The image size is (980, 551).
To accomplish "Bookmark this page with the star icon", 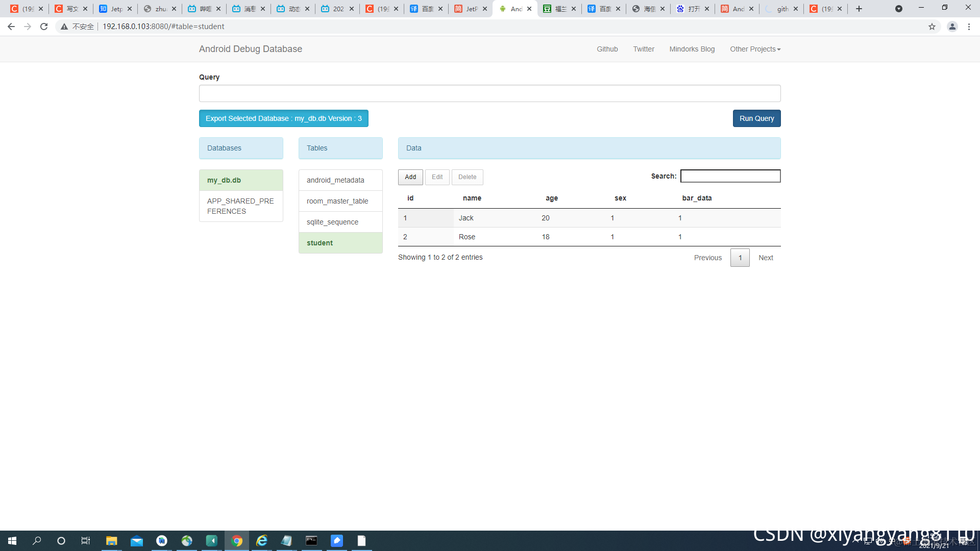I will point(932,27).
